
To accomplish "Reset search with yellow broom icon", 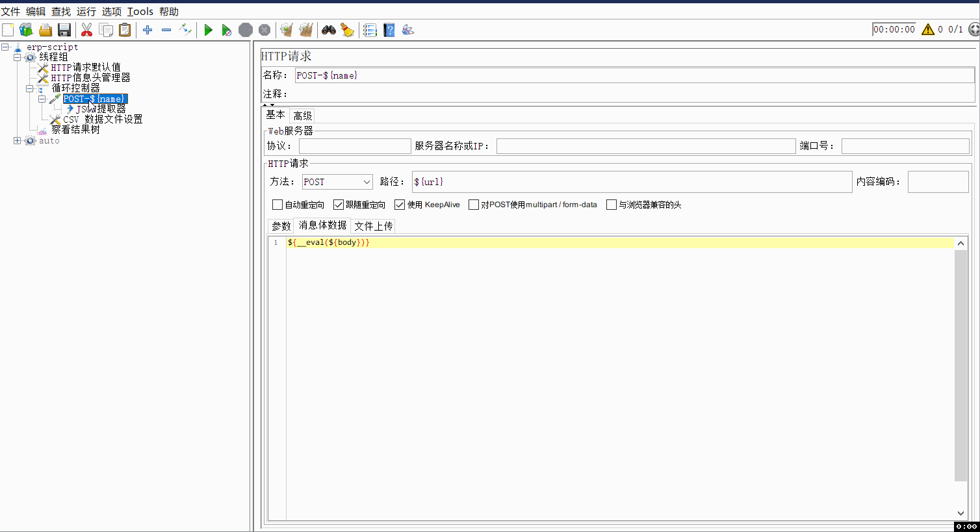I will pos(348,30).
